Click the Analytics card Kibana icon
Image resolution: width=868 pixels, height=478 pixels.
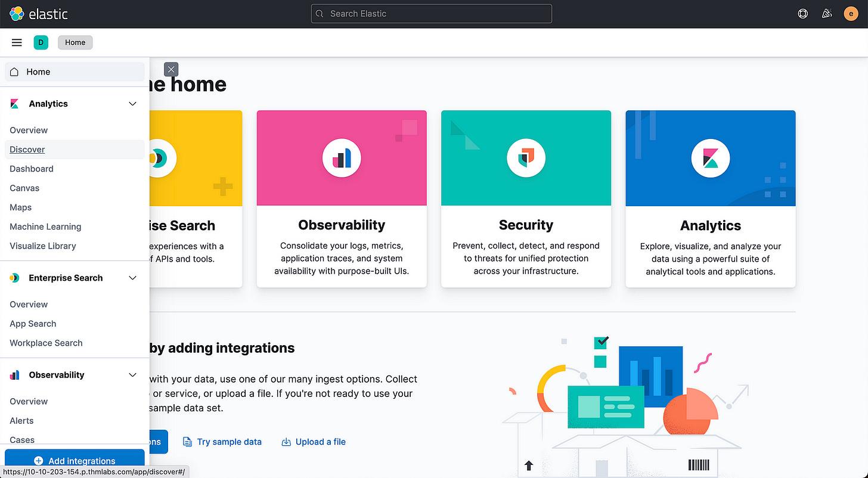coord(710,159)
